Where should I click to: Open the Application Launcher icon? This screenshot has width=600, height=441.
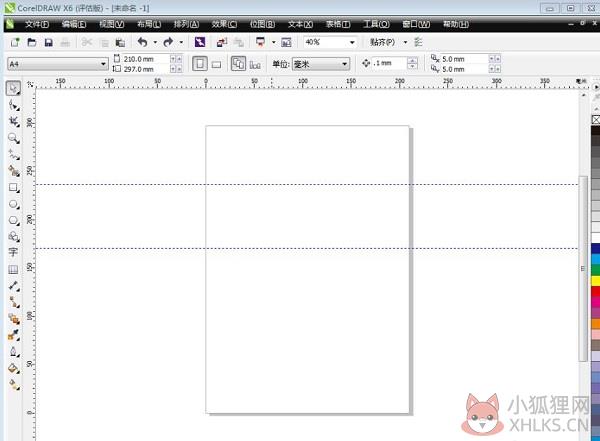coord(261,42)
